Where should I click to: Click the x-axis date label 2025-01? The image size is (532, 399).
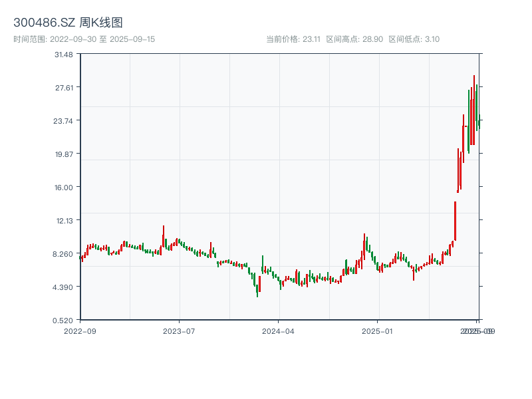[x=377, y=331]
